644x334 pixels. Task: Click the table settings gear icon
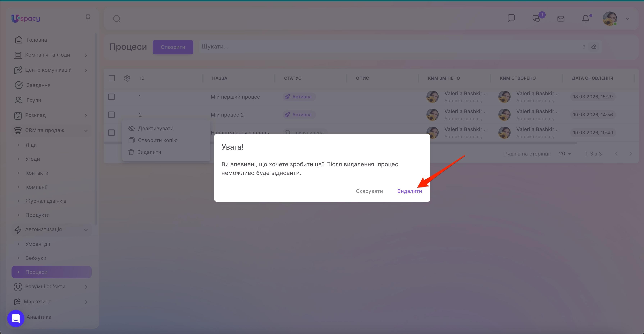point(127,78)
